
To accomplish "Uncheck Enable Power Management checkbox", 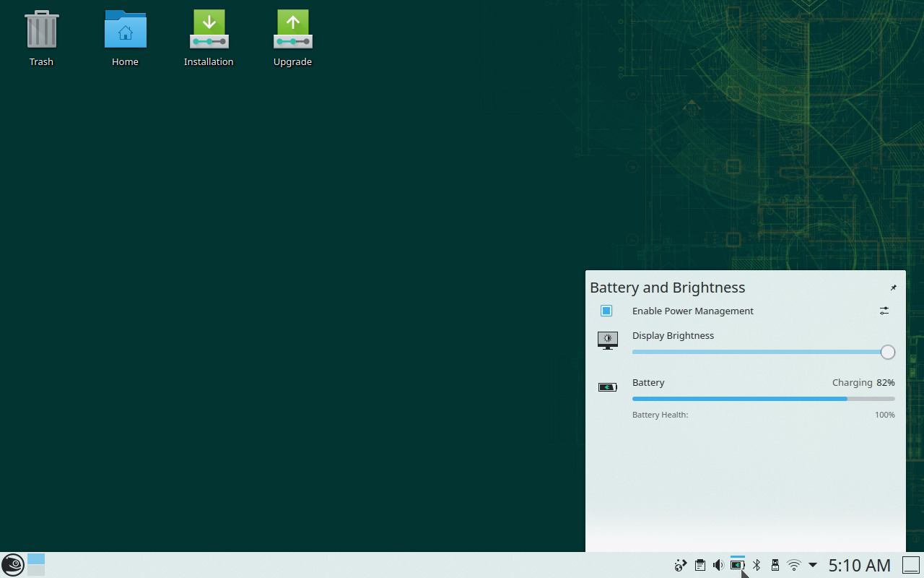I will pyautogui.click(x=606, y=311).
